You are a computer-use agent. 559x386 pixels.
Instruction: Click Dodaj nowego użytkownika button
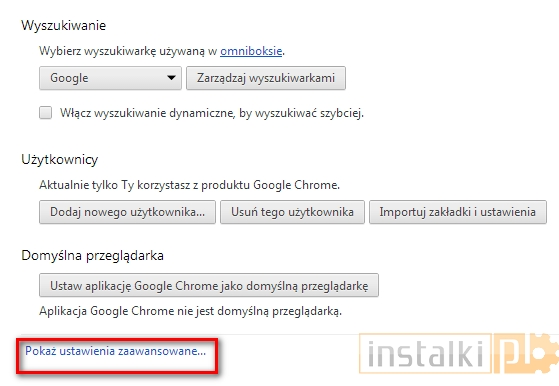tap(127, 212)
